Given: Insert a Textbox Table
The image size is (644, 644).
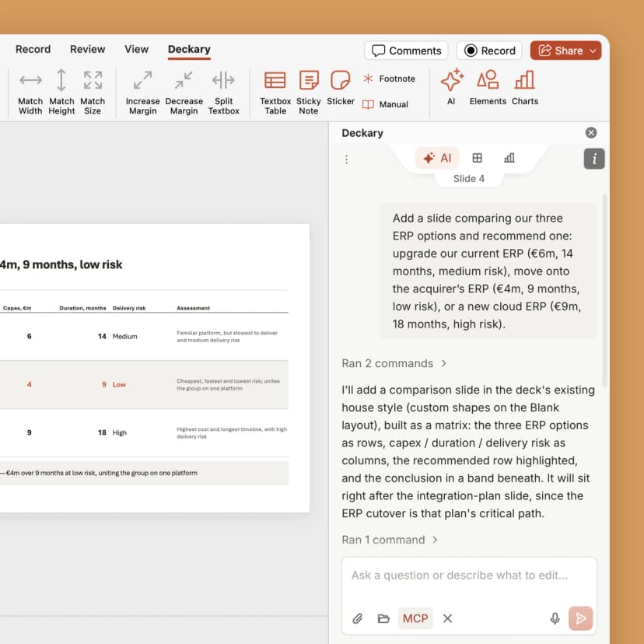Looking at the screenshot, I should pyautogui.click(x=275, y=93).
